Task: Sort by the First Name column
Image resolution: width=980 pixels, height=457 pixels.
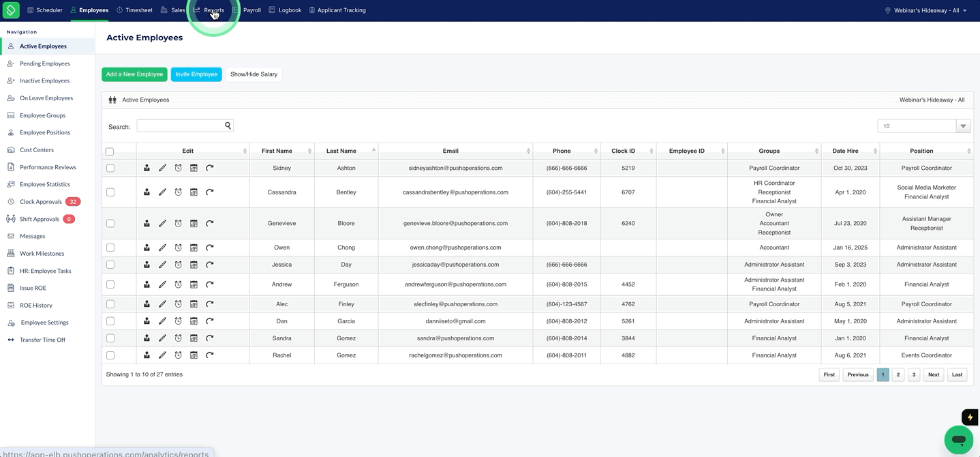Action: click(x=282, y=151)
